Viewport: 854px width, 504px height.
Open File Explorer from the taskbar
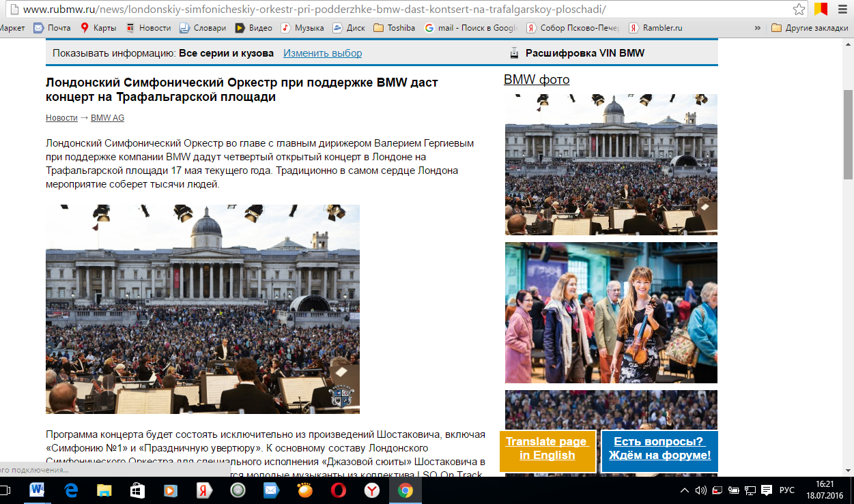pos(104,490)
